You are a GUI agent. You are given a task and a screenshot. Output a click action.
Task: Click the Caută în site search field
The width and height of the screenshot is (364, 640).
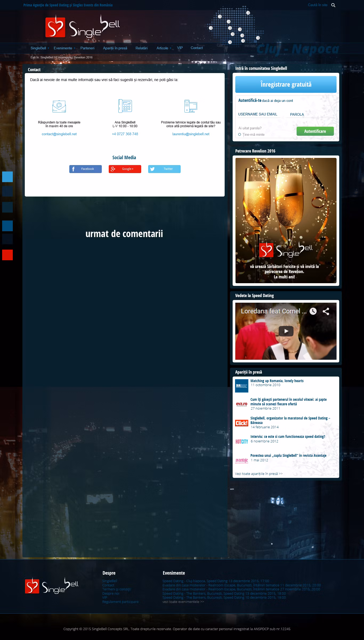pyautogui.click(x=318, y=5)
